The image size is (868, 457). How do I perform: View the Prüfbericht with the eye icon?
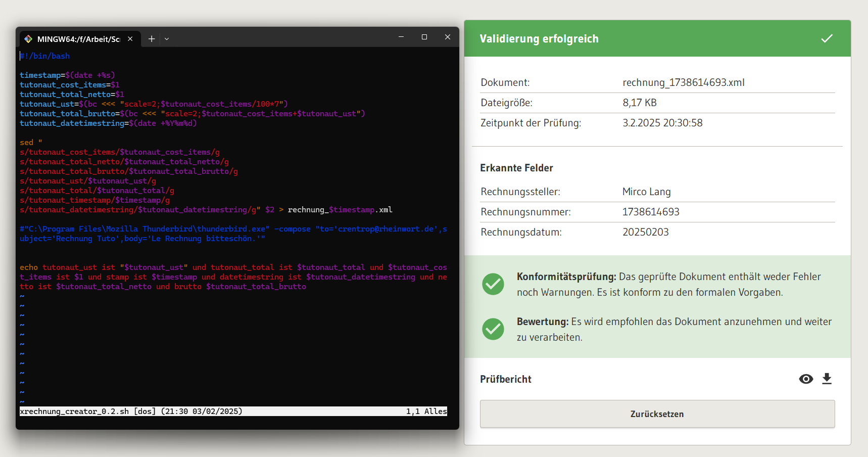click(x=806, y=379)
